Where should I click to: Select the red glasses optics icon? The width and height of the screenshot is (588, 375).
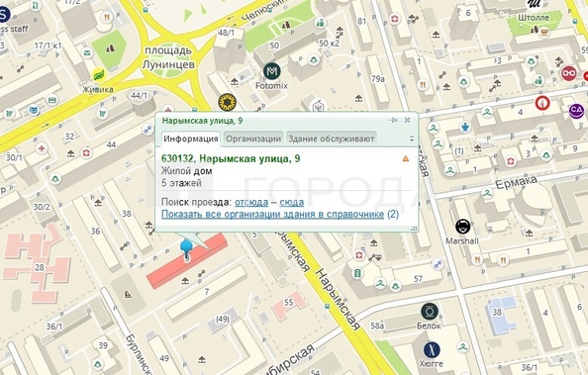coord(569,72)
